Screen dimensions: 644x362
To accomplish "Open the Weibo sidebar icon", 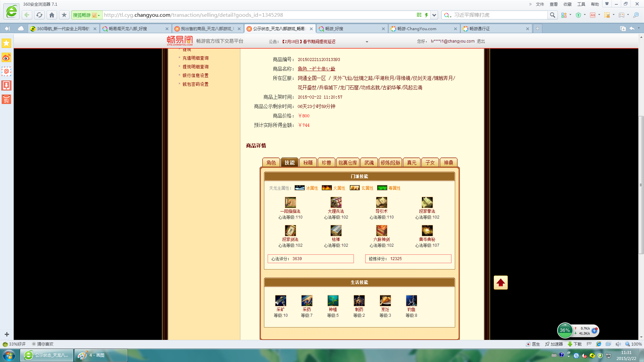I will 6,58.
